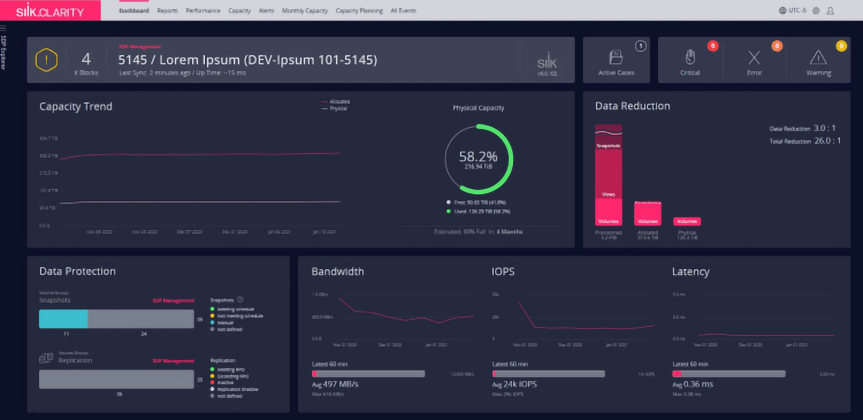Click the Physical Capacity 58.2% donut chart

[x=478, y=158]
